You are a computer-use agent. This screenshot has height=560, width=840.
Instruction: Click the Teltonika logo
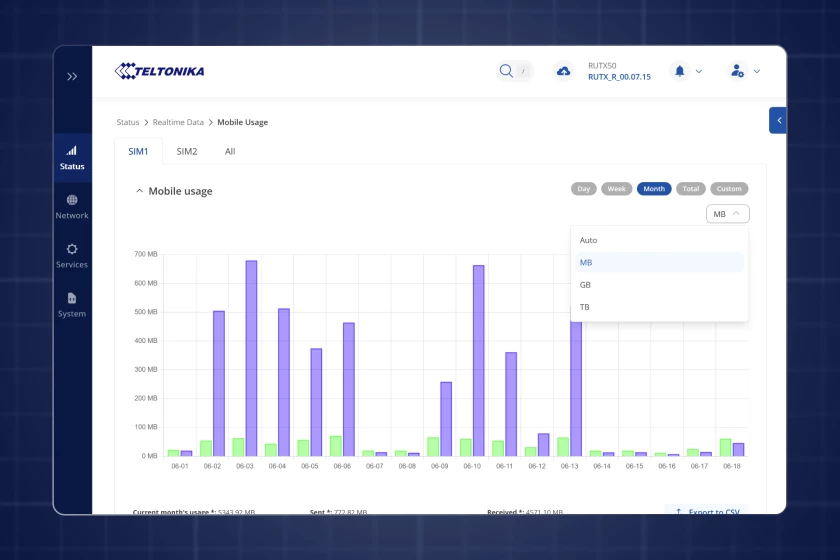159,71
